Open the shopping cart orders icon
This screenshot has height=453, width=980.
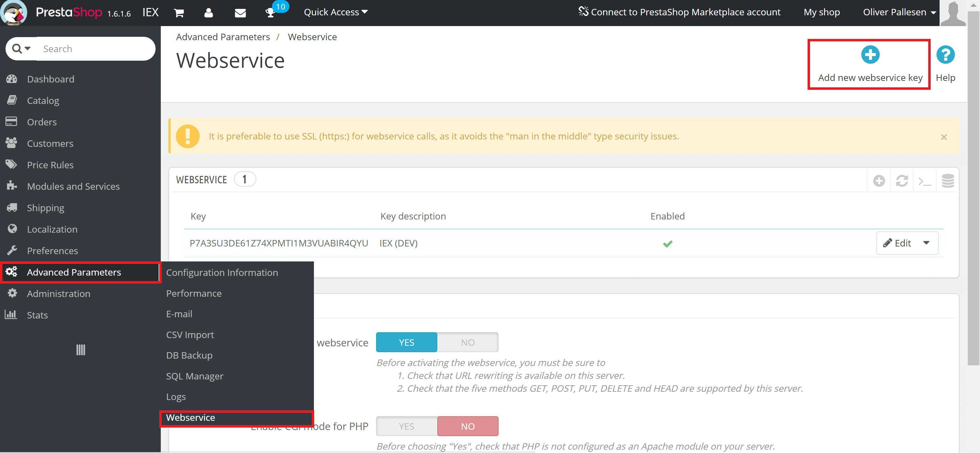pyautogui.click(x=179, y=13)
